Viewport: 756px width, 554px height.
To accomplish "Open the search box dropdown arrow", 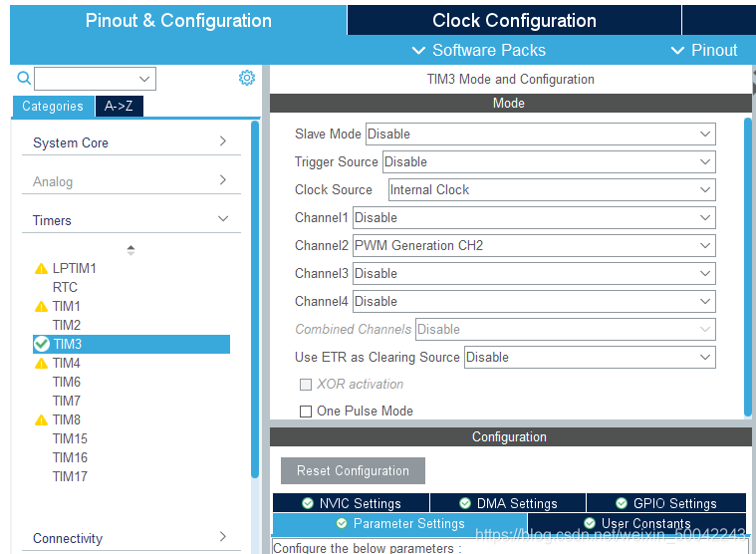I will 144,79.
